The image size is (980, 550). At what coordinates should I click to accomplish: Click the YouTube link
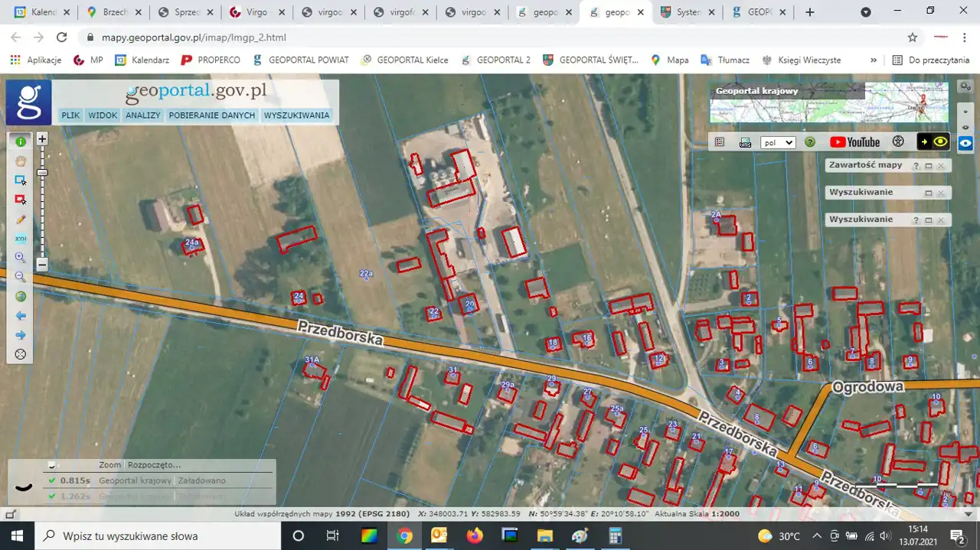854,142
